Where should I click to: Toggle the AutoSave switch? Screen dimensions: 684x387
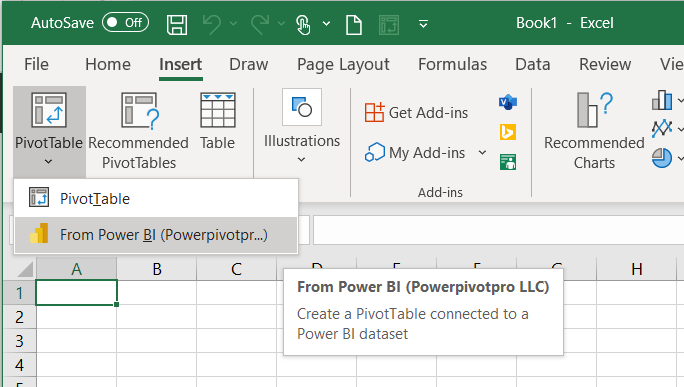(125, 23)
